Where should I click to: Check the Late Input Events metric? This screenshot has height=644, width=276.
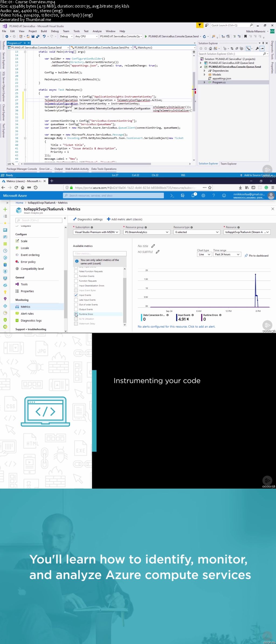pyautogui.click(x=76, y=300)
